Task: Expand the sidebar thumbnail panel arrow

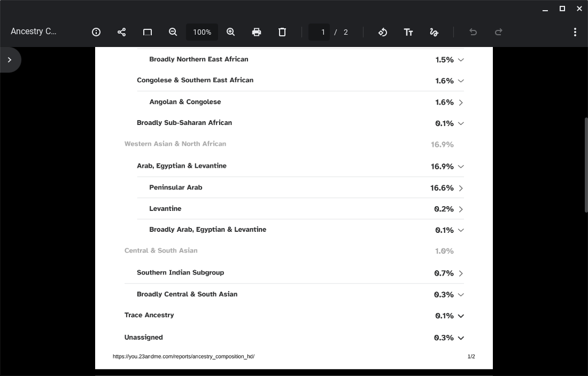Action: pyautogui.click(x=10, y=60)
